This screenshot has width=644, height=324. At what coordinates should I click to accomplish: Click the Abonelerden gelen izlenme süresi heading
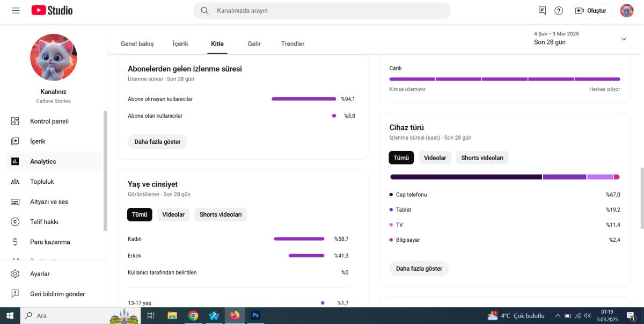(185, 69)
